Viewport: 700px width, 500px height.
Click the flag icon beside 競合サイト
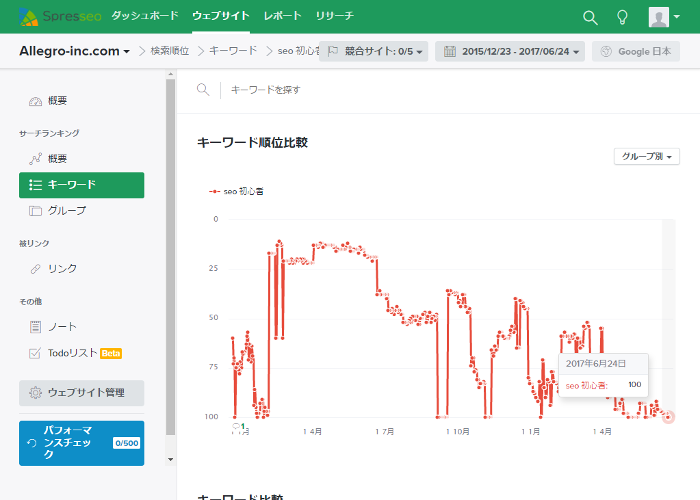point(333,51)
